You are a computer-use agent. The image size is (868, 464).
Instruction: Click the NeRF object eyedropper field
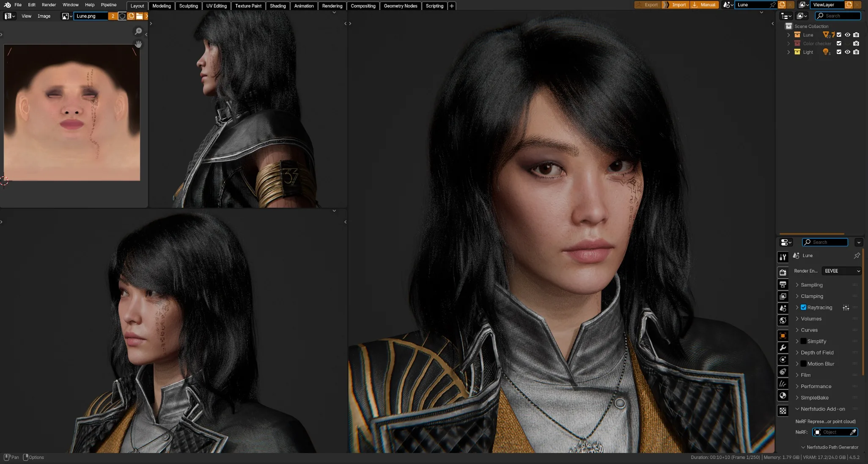[x=835, y=432]
